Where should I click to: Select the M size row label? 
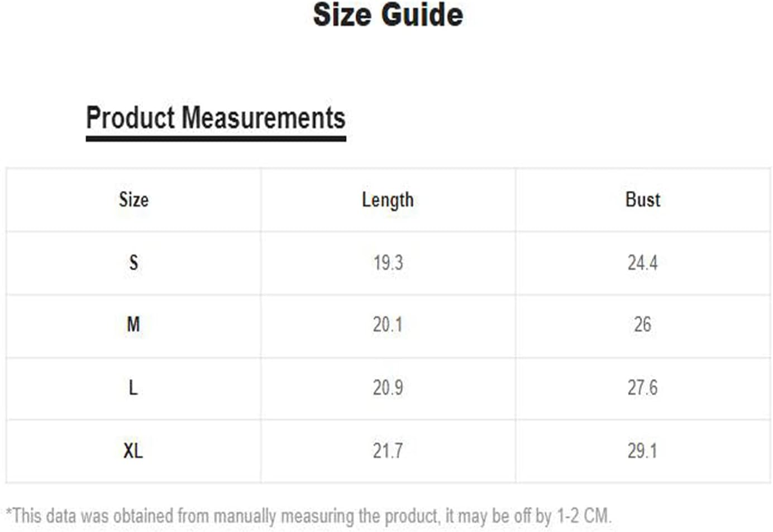pyautogui.click(x=133, y=324)
